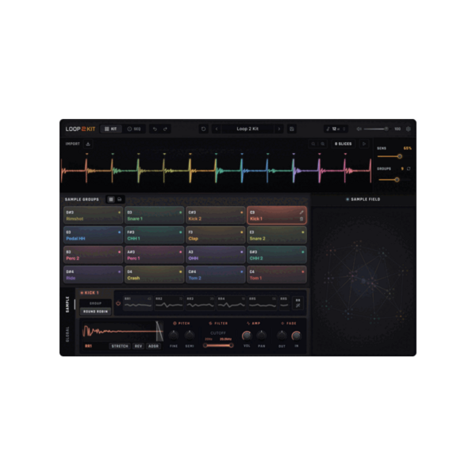Toggle the PITCH section icon

(175, 324)
